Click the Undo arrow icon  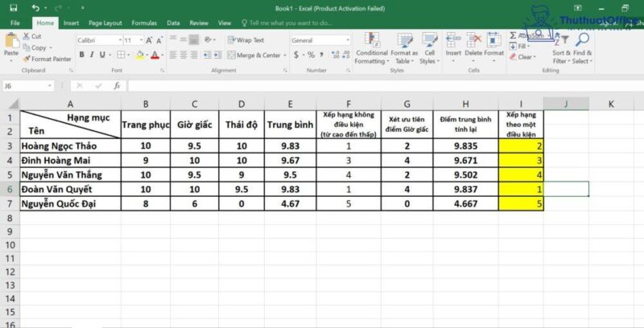point(35,8)
